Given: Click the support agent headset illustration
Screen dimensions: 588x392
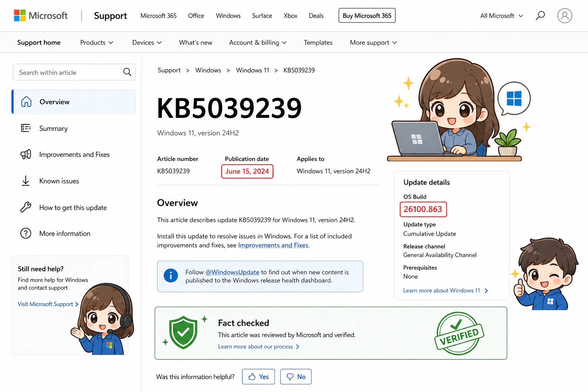Looking at the screenshot, I should pos(102,319).
